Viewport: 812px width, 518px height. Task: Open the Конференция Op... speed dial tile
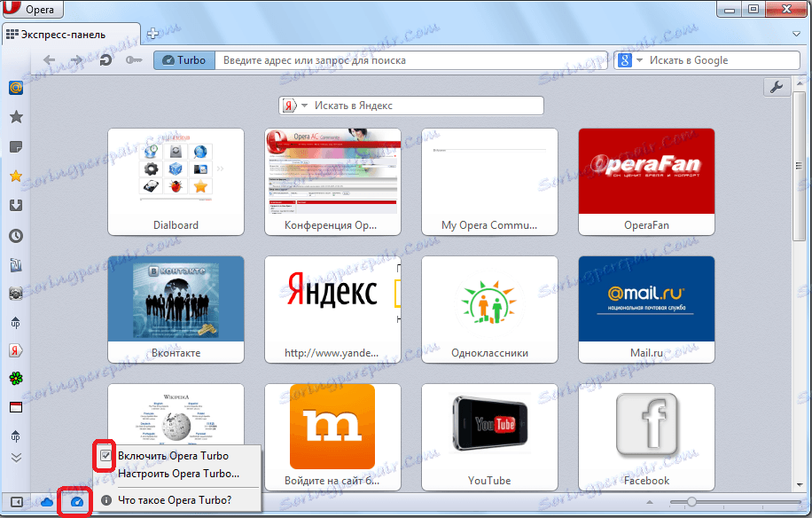[333, 182]
